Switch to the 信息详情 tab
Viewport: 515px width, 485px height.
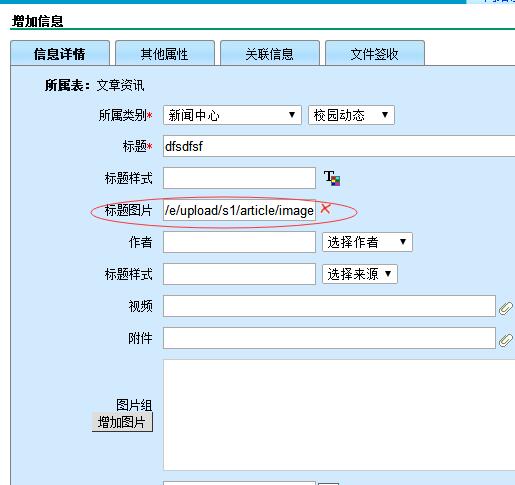(60, 53)
